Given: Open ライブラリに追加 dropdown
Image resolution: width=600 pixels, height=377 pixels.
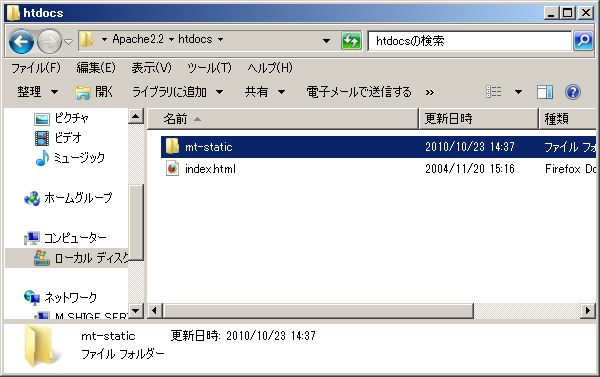Looking at the screenshot, I should [178, 92].
